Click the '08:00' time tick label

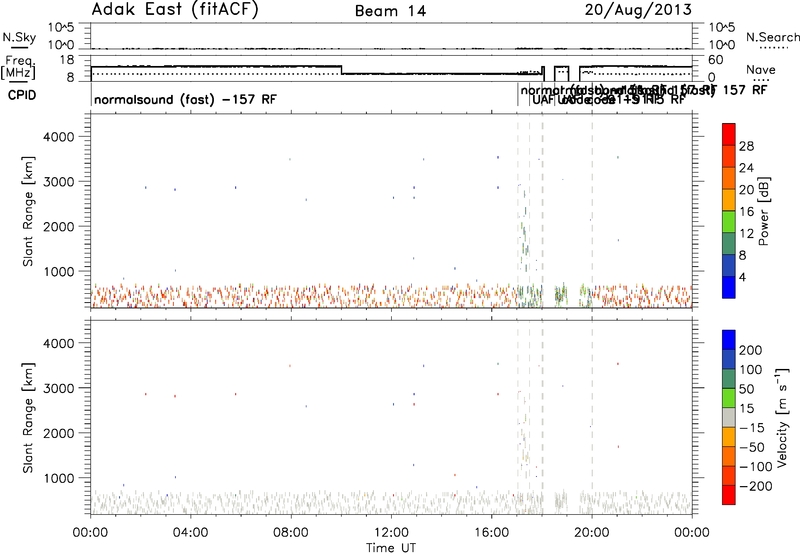coord(291,533)
